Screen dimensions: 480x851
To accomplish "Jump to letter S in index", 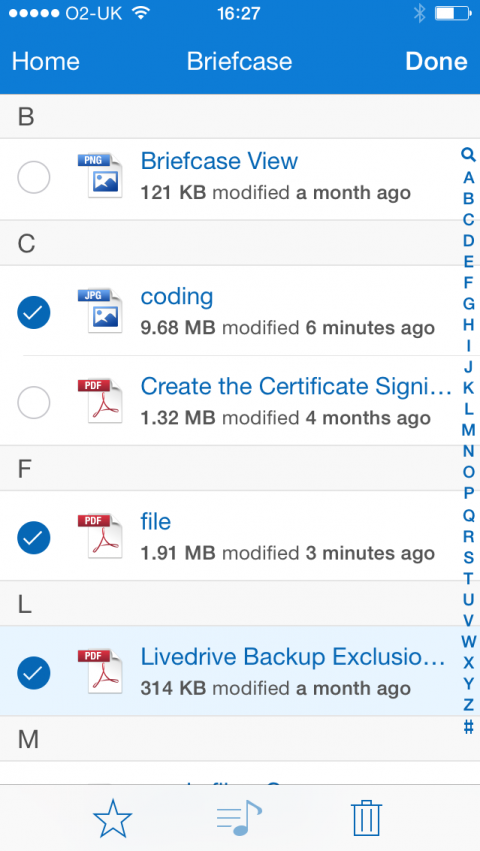I will pos(468,557).
